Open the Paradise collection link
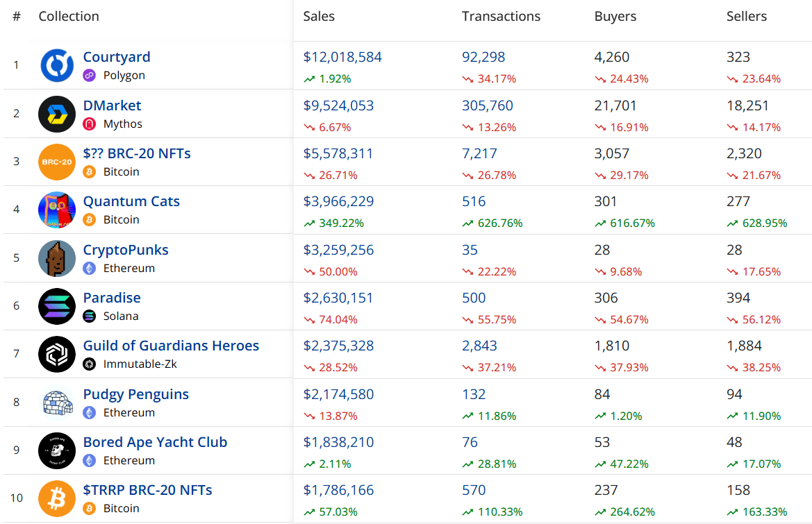812x524 pixels. (112, 298)
